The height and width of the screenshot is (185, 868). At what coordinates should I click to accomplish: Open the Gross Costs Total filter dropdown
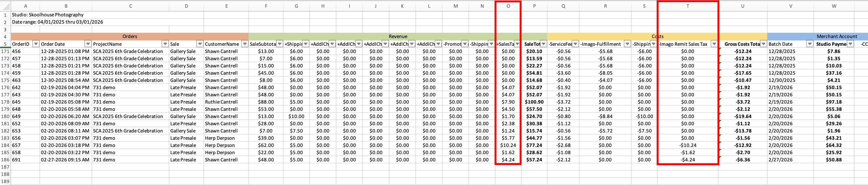(764, 44)
